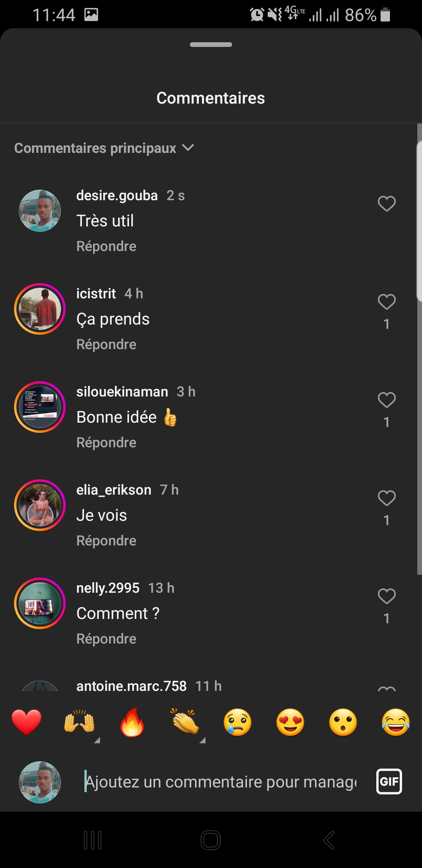Add the clapping hands emoji
The image size is (422, 868).
[x=185, y=722]
